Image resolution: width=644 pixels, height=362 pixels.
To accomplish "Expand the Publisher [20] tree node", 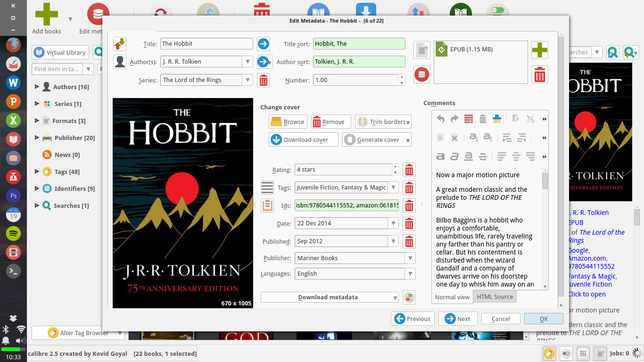I will click(x=37, y=138).
